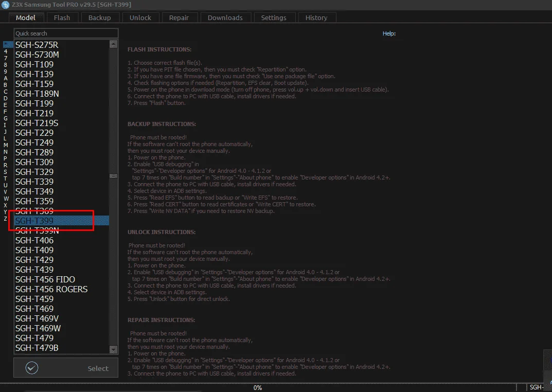Select highlighted model SGH-T399
Screen dimensions: 552x392
pos(62,221)
